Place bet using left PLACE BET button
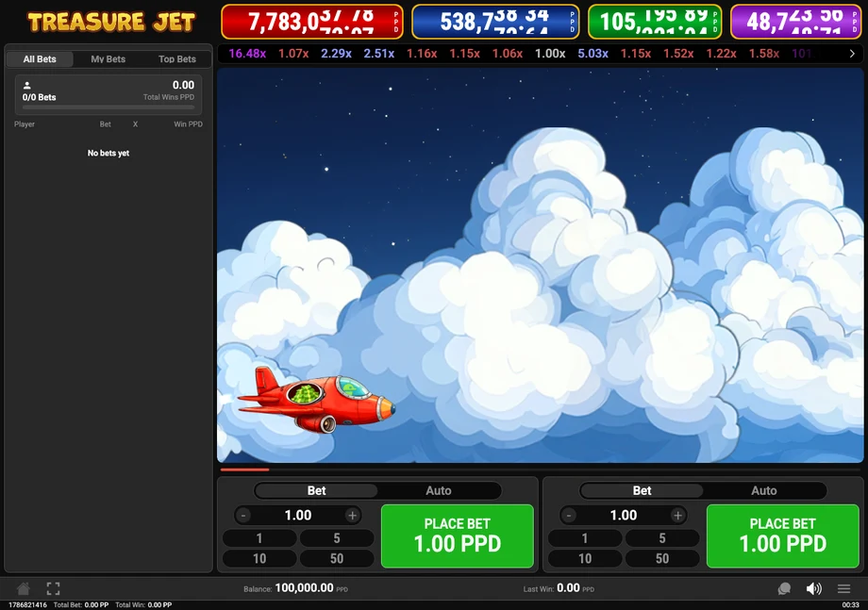Screen dimensions: 868x610 click(x=458, y=536)
